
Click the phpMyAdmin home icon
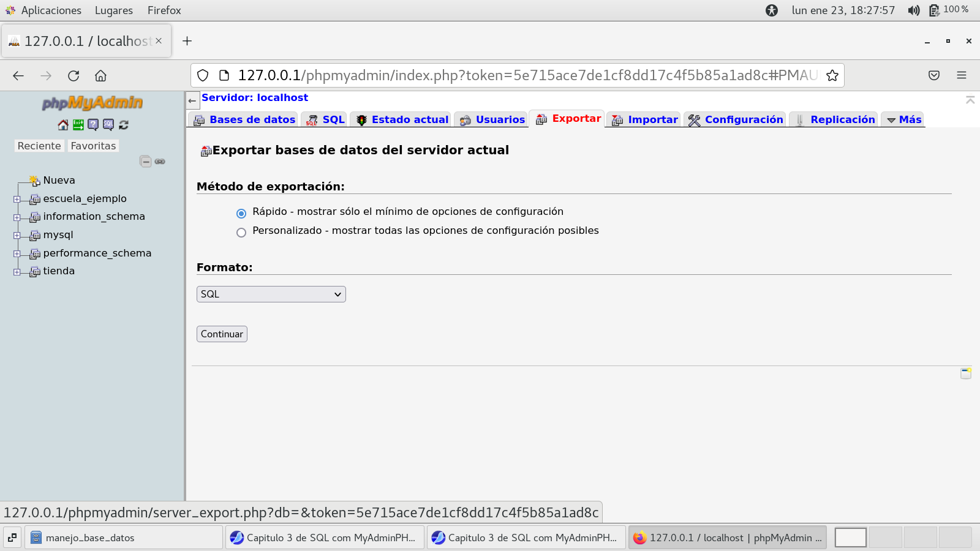pyautogui.click(x=62, y=125)
